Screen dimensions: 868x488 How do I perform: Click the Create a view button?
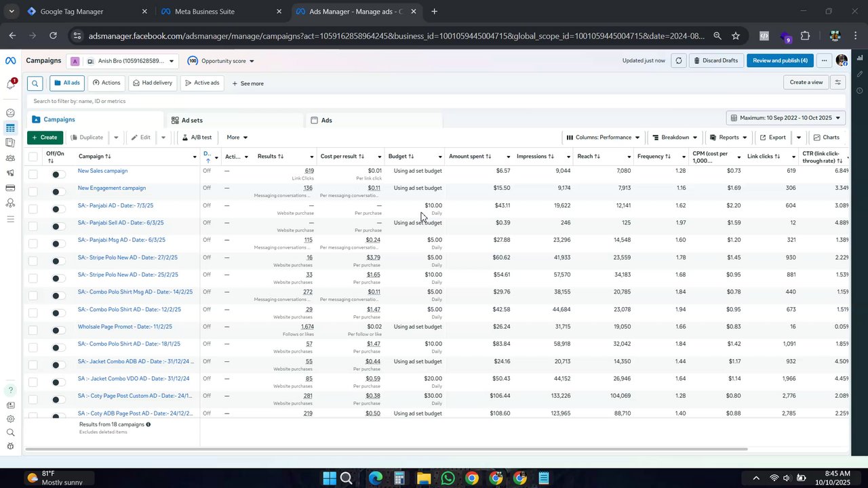click(x=806, y=83)
